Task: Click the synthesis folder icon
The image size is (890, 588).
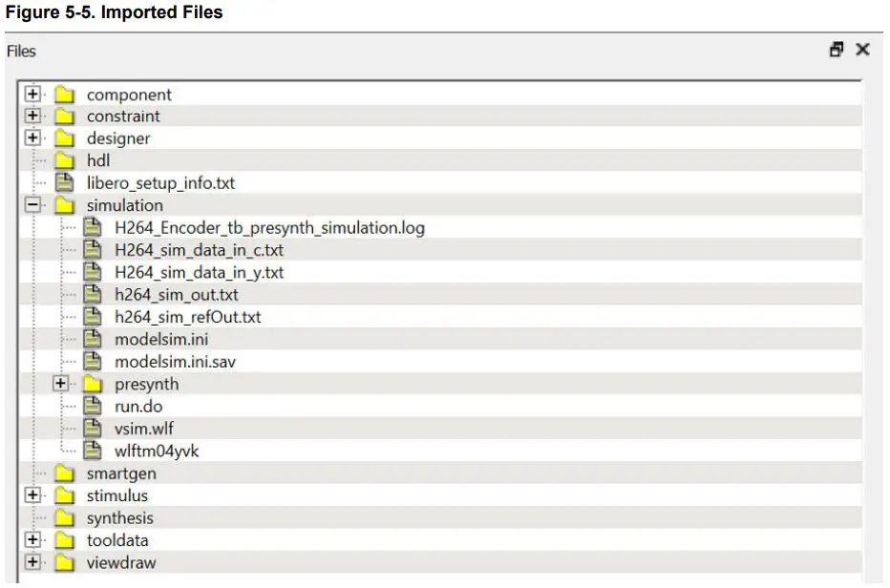Action: coord(64,518)
